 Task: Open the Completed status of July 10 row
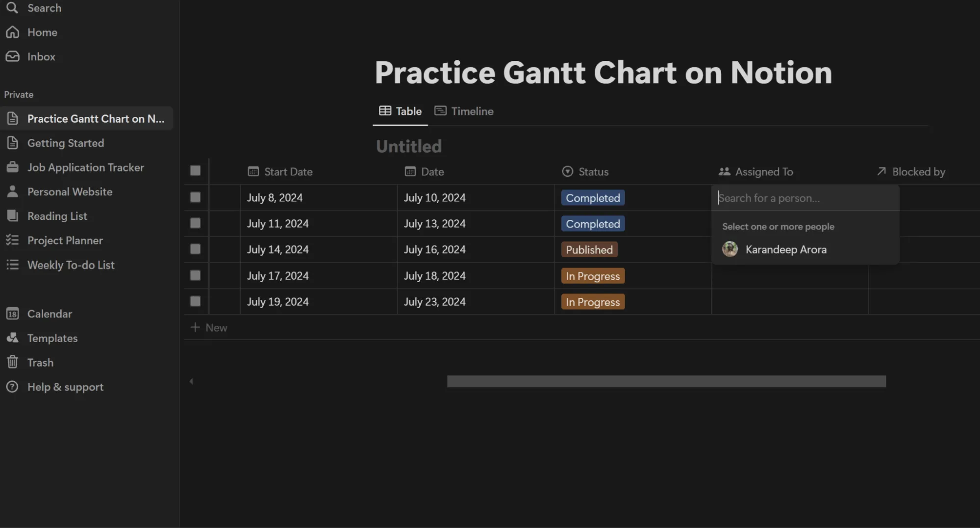(x=593, y=198)
